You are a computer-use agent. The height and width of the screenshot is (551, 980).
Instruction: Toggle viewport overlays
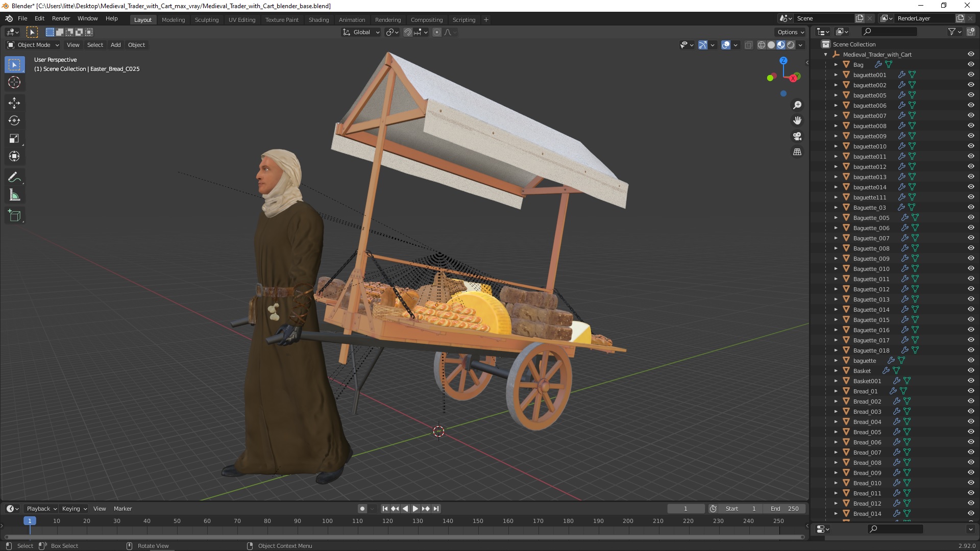pos(726,45)
